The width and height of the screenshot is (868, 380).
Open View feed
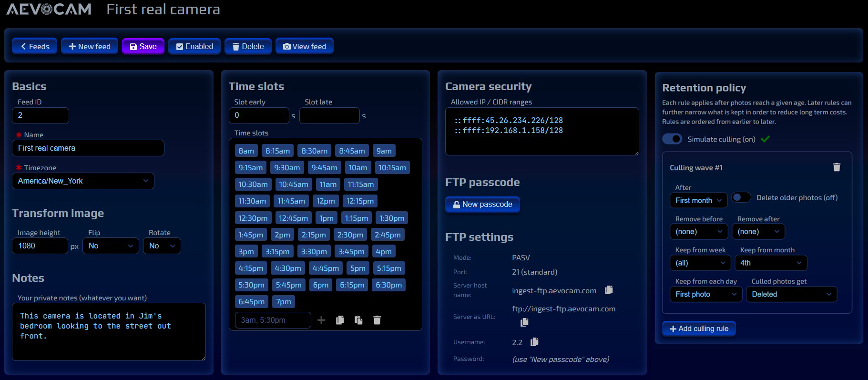tap(305, 46)
